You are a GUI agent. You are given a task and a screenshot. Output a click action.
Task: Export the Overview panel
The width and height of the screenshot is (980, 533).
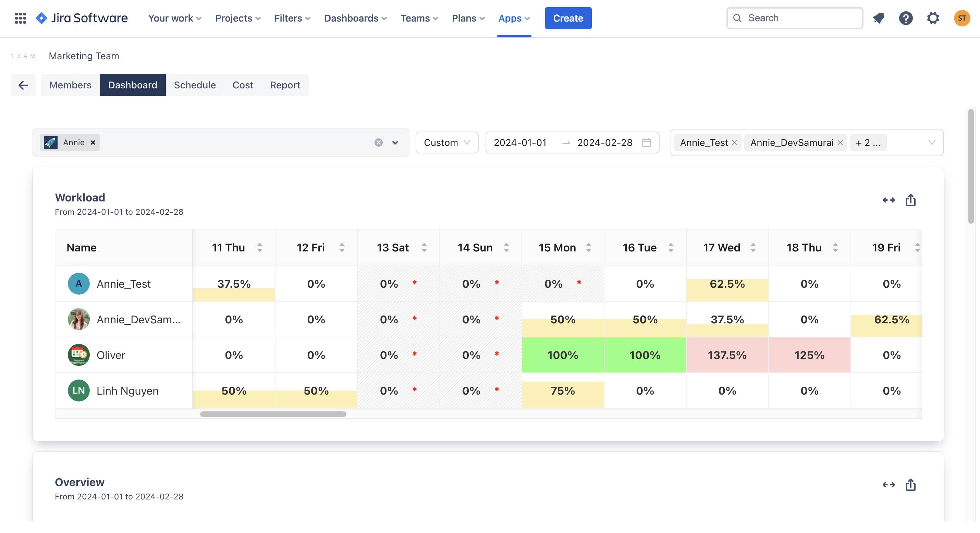click(x=910, y=485)
